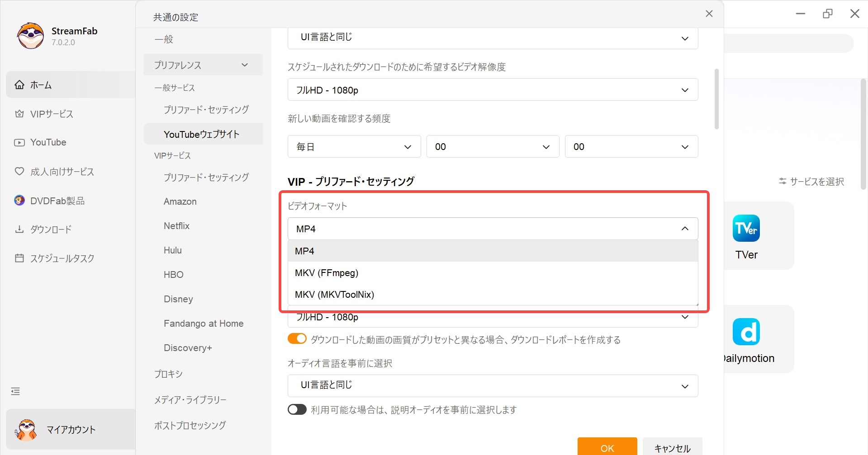The height and width of the screenshot is (455, 868).
Task: Click the search bar in main window
Action: click(x=789, y=43)
